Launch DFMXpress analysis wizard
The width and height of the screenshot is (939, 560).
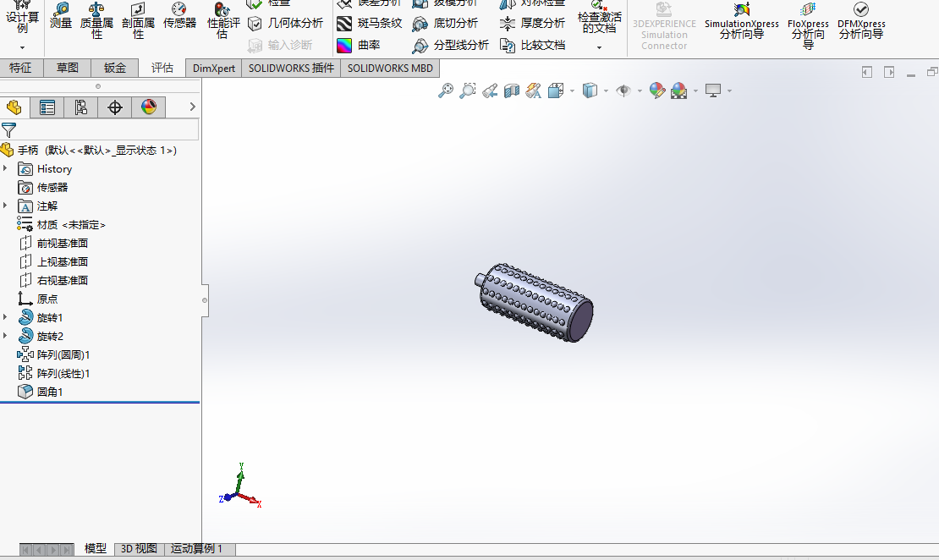point(861,21)
